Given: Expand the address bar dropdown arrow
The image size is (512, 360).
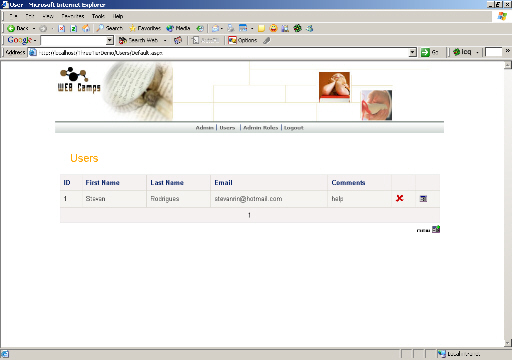Looking at the screenshot, I should (413, 52).
